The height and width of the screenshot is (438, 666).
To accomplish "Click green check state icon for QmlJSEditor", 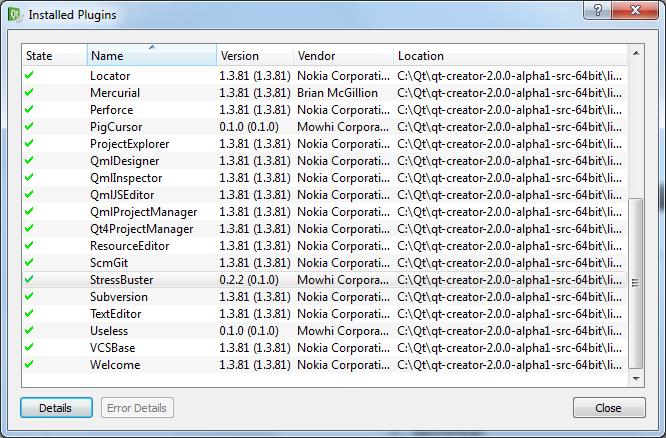I will pos(29,195).
